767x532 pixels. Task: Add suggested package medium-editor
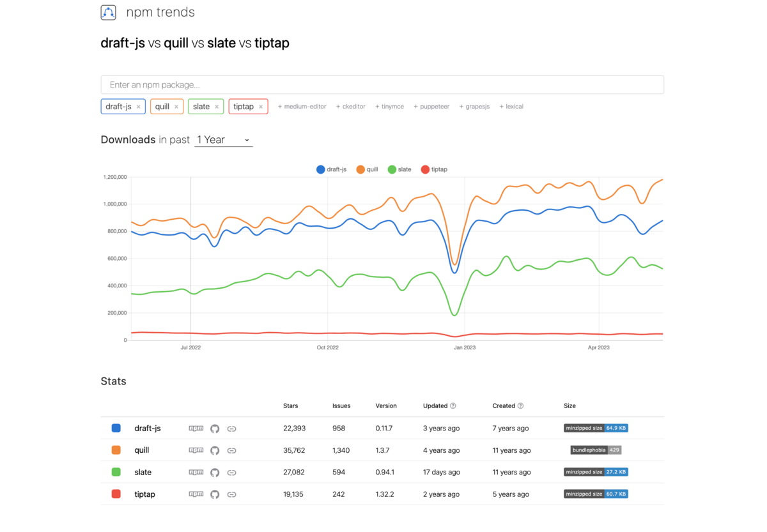pos(302,107)
